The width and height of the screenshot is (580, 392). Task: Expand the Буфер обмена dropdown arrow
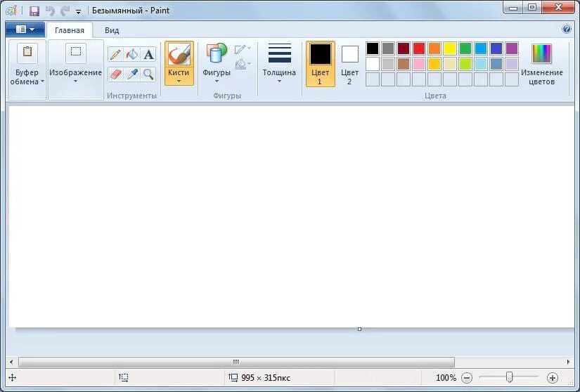(43, 81)
